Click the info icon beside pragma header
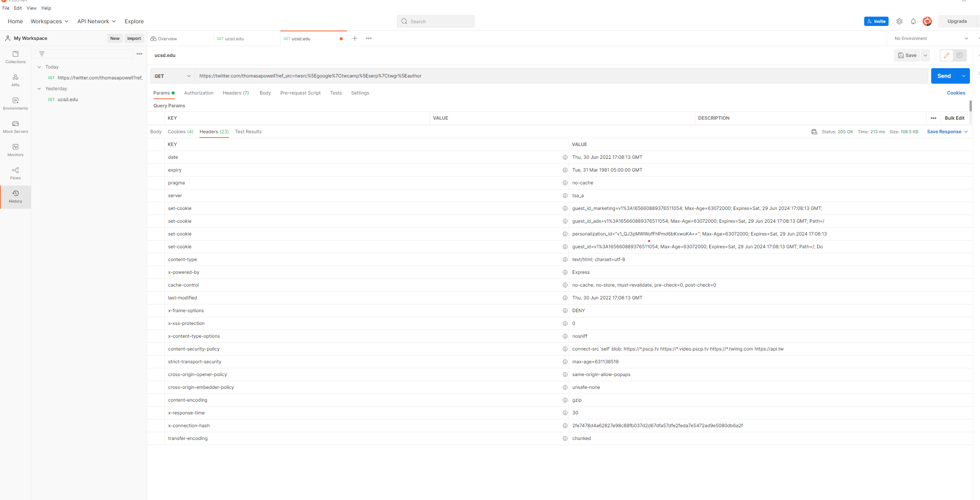This screenshot has width=980, height=500. tap(565, 183)
